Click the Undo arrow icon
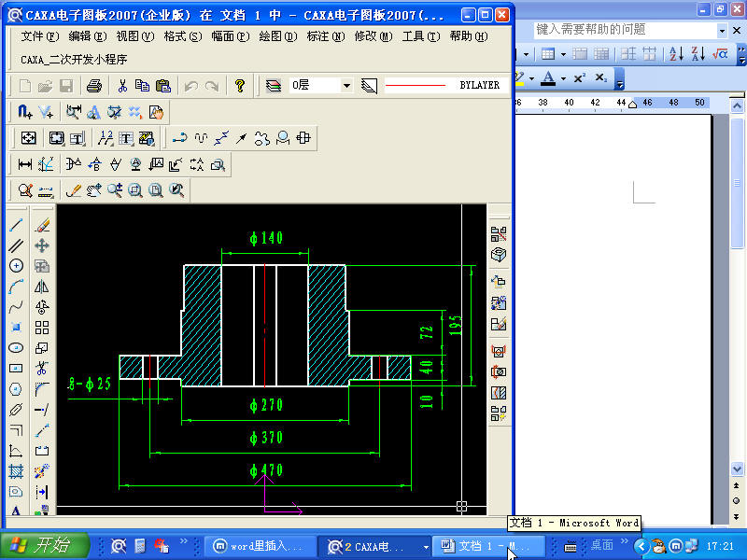 (191, 86)
